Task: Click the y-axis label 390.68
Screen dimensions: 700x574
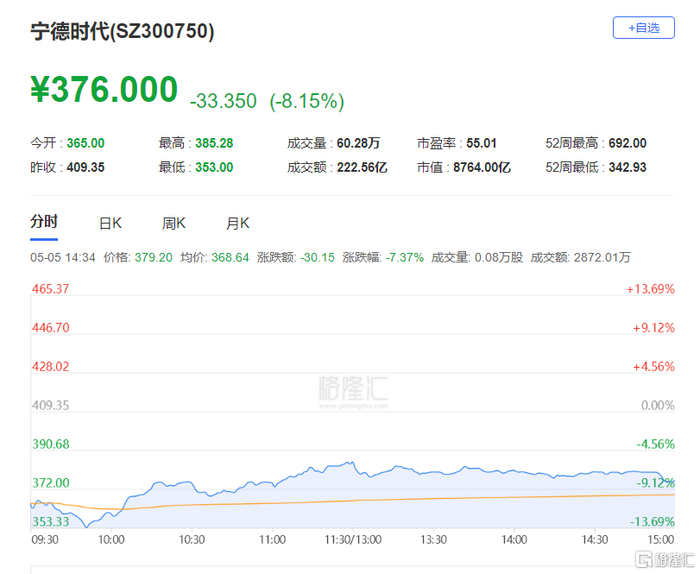Action: (50, 444)
